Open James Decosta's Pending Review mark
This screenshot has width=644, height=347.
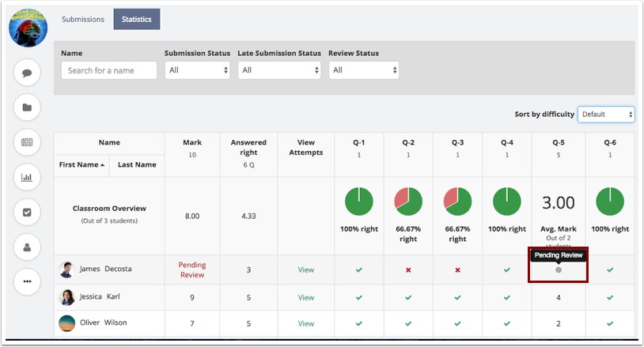coord(192,270)
